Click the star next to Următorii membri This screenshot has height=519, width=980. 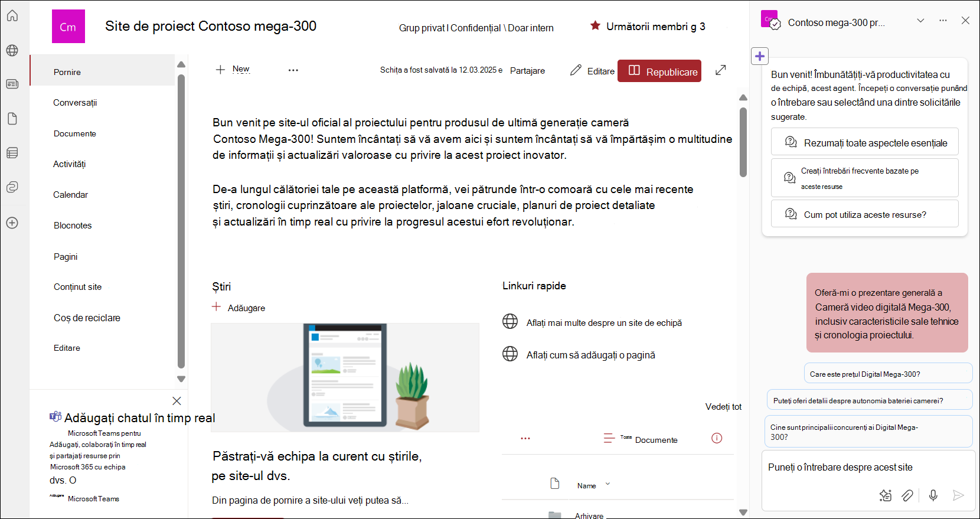(x=595, y=25)
